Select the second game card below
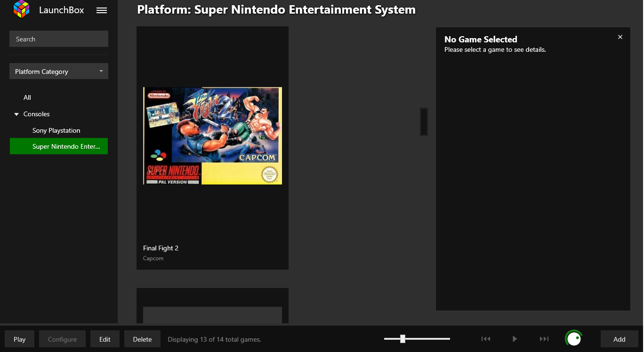Image resolution: width=644 pixels, height=352 pixels. tap(212, 306)
